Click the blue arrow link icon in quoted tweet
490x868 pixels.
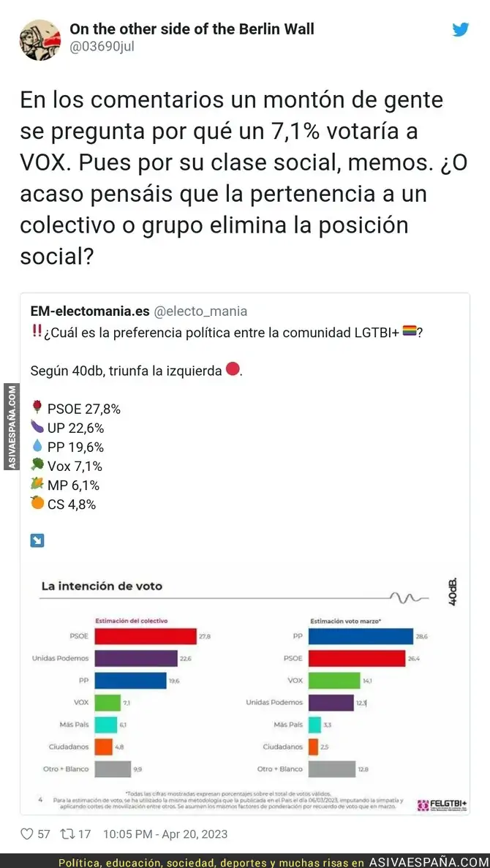coord(37,540)
